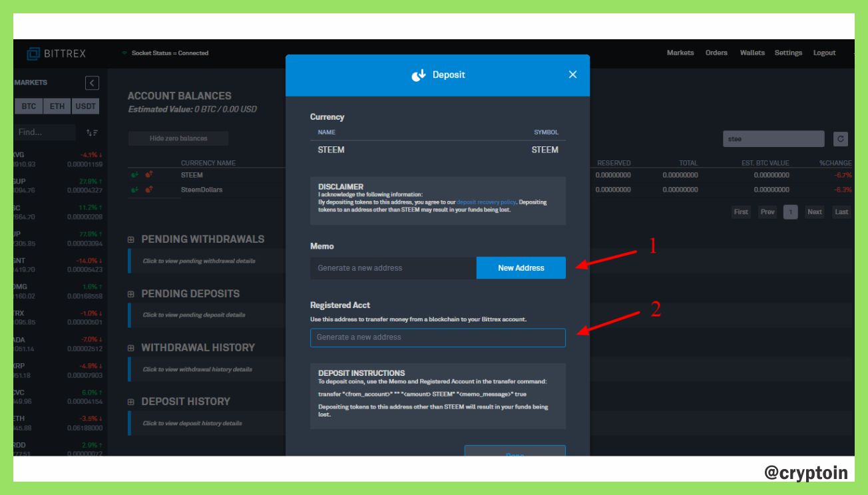Expand the Withdrawal History section
Screen dimensions: 868x495
(x=131, y=348)
